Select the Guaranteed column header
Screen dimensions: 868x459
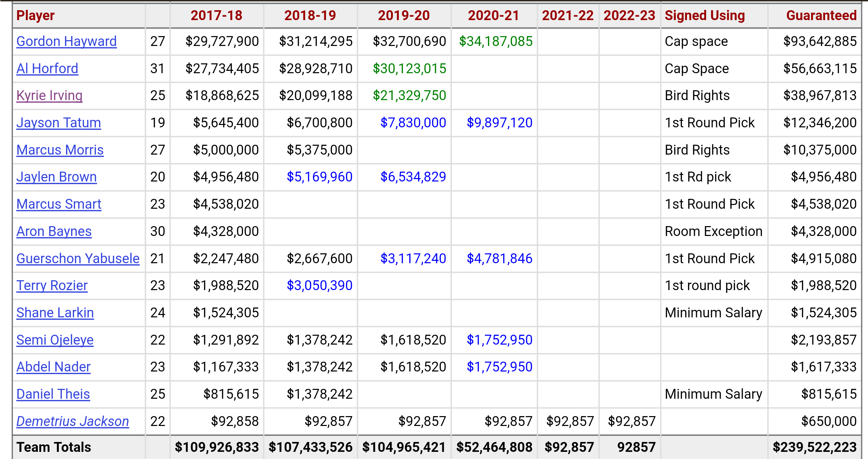821,16
